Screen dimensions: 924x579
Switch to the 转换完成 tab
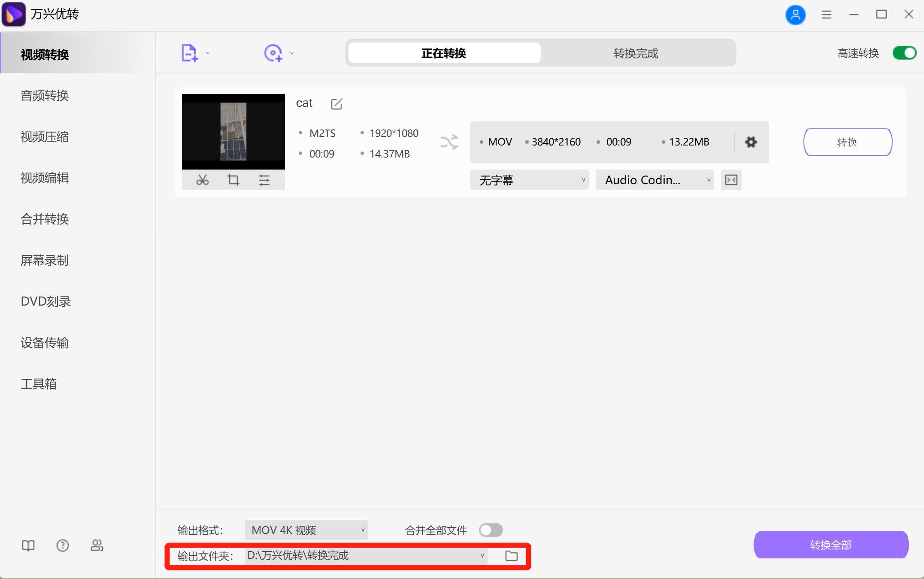coord(635,53)
